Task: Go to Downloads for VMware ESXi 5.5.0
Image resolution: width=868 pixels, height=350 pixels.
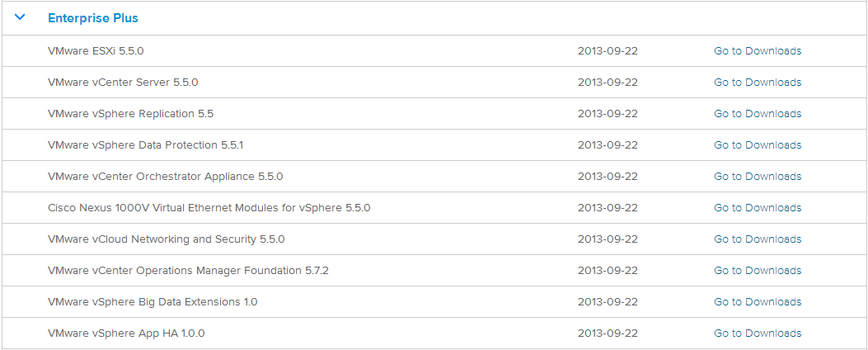Action: (x=757, y=51)
